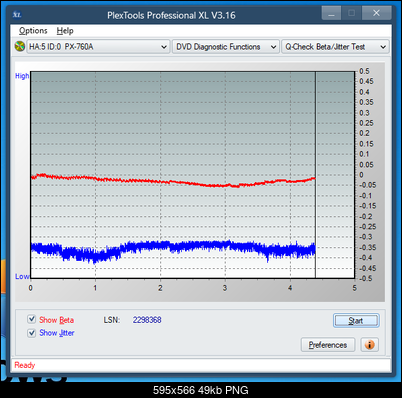This screenshot has height=398, width=402.
Task: Open the Help menu
Action: point(65,31)
